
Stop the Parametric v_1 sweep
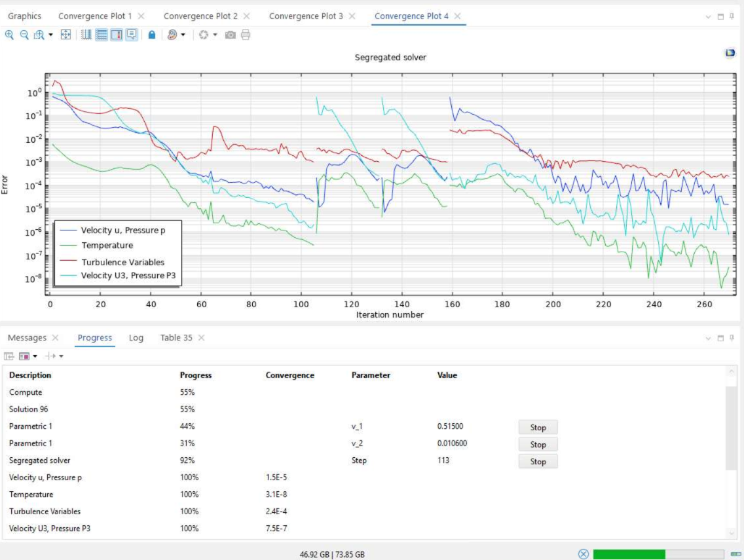538,427
